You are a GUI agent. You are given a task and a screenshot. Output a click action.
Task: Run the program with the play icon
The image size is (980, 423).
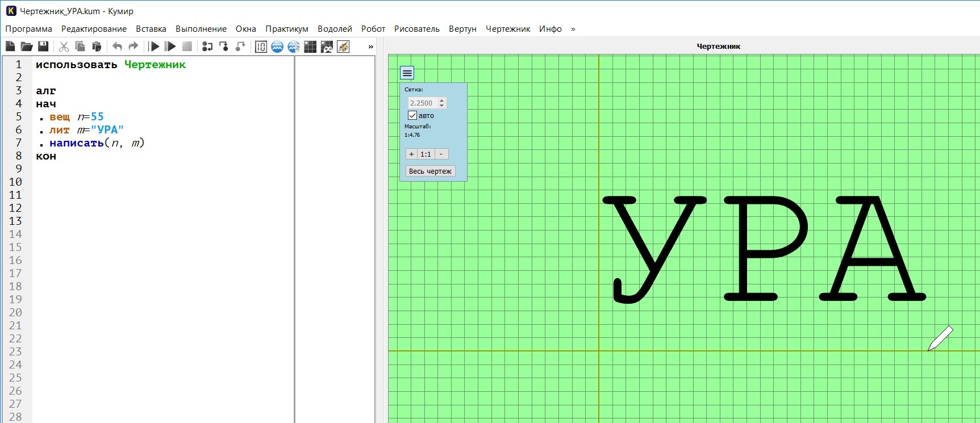(x=154, y=47)
